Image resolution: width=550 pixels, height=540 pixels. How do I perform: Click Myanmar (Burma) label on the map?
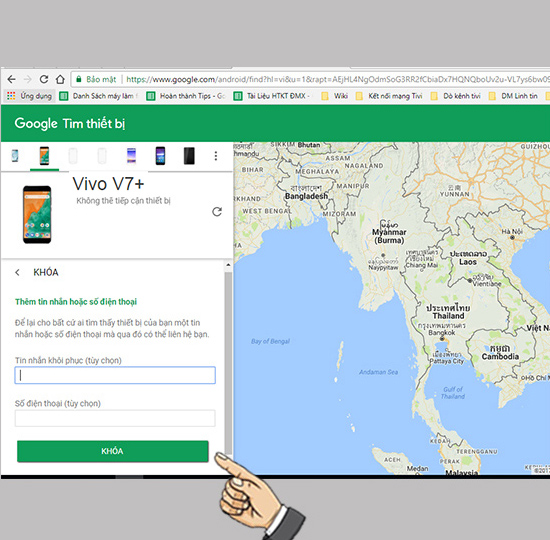389,236
